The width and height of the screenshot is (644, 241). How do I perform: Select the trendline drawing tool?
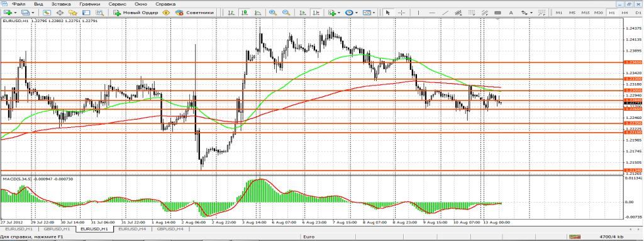[x=445, y=13]
